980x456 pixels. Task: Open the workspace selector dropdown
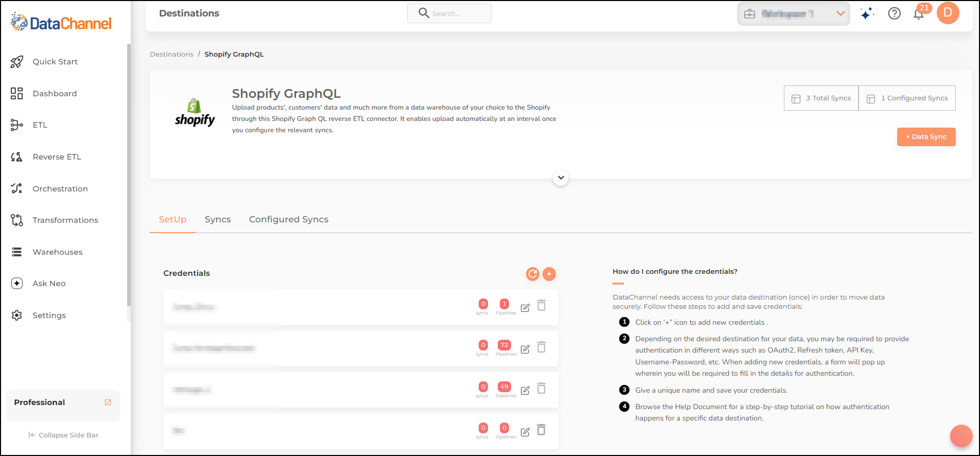[x=793, y=14]
